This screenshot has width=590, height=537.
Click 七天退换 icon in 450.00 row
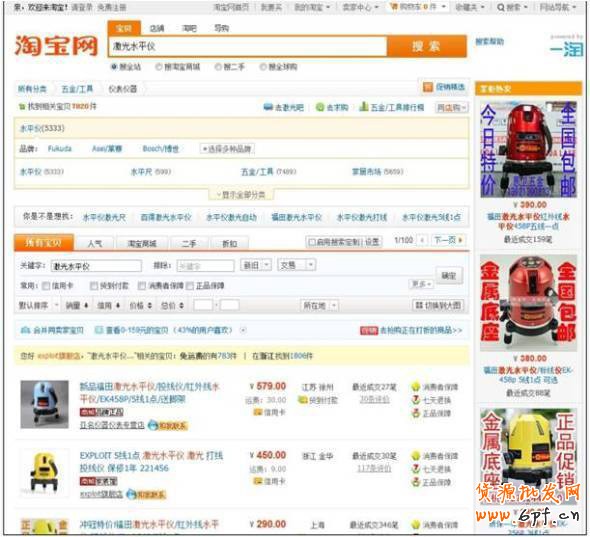[415, 469]
